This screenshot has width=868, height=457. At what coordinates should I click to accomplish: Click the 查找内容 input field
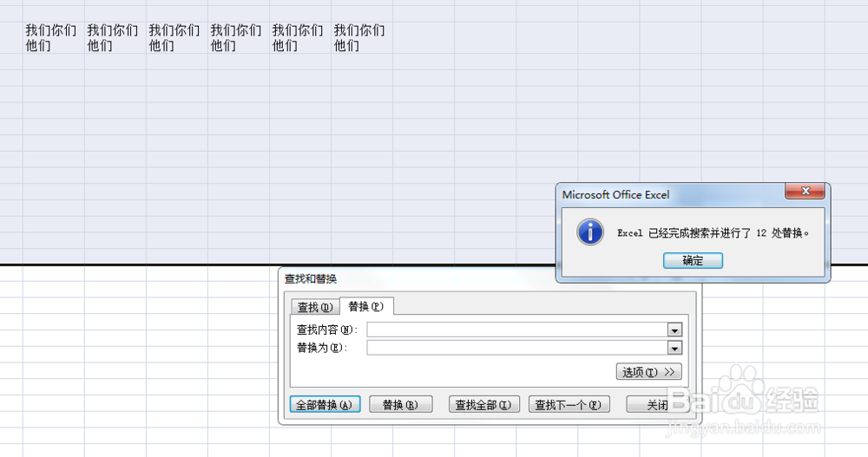[x=517, y=330]
